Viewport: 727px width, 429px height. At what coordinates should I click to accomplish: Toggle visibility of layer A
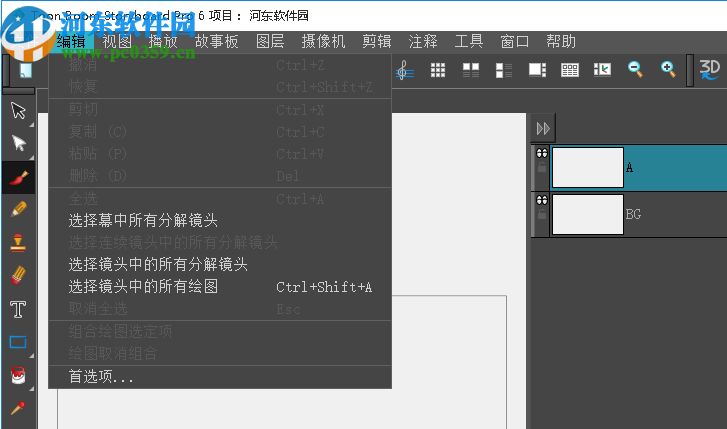point(542,154)
